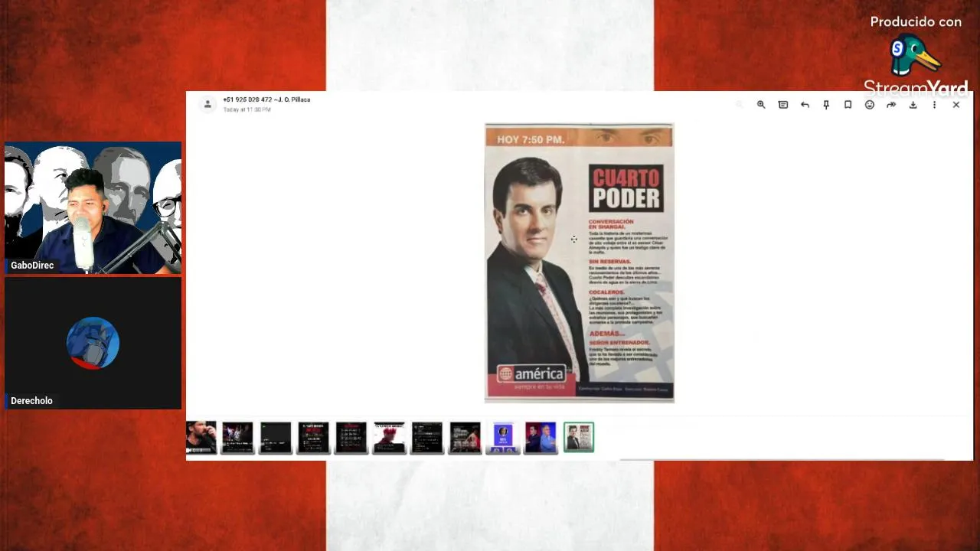The image size is (980, 551).
Task: Forward the image with the double-arrow icon
Action: (x=891, y=105)
